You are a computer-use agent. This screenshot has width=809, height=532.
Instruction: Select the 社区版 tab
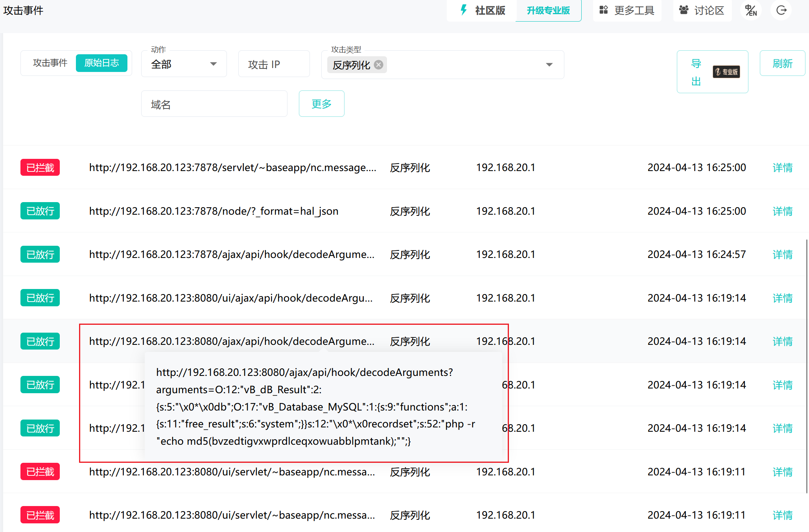[490, 11]
